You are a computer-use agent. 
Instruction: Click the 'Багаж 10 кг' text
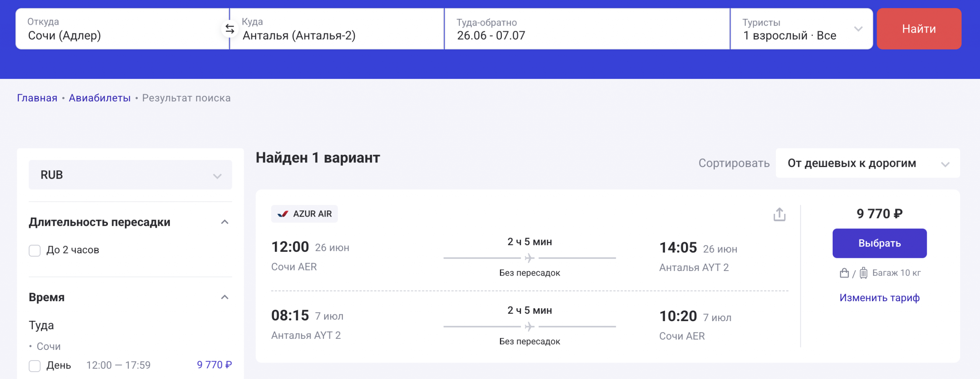(x=896, y=273)
